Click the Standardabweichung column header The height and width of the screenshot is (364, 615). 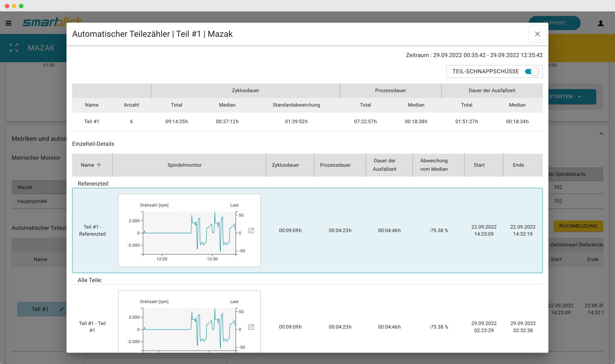(296, 105)
